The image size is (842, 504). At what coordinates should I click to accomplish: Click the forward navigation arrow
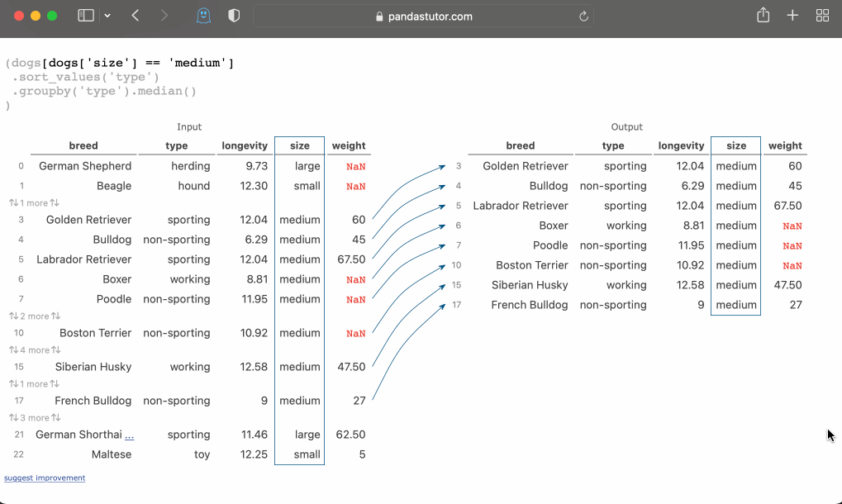(x=164, y=15)
